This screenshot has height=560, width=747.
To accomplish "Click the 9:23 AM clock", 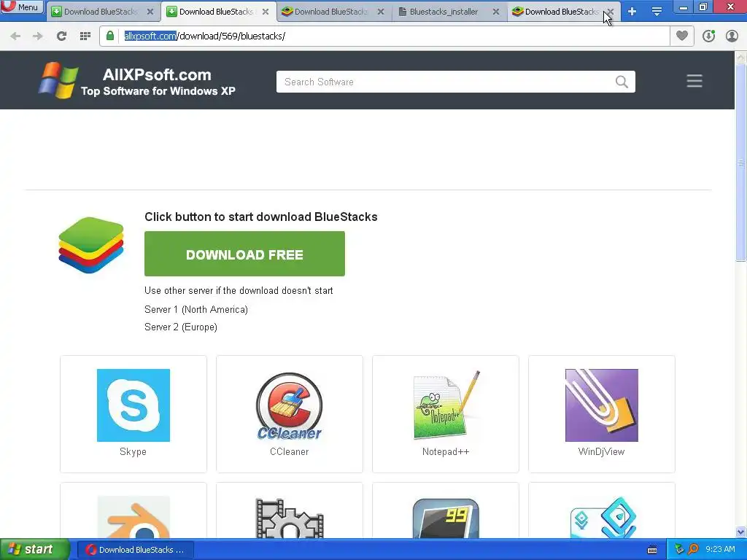I will (x=720, y=549).
